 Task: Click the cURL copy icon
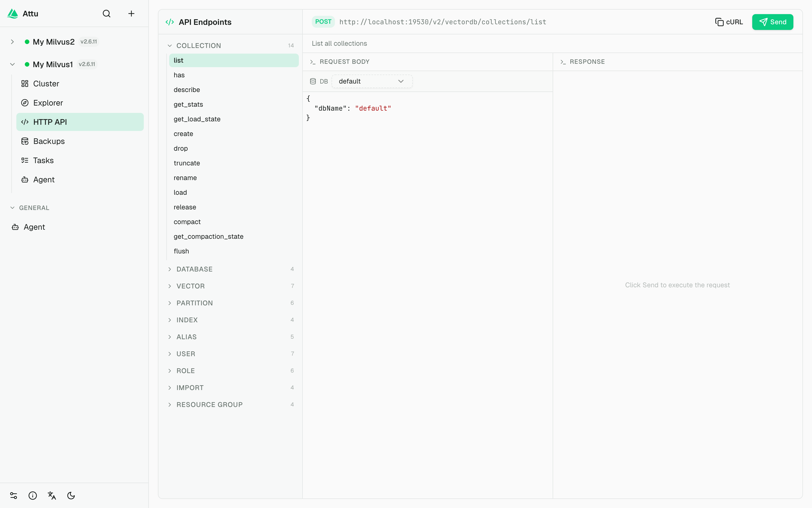coord(719,22)
